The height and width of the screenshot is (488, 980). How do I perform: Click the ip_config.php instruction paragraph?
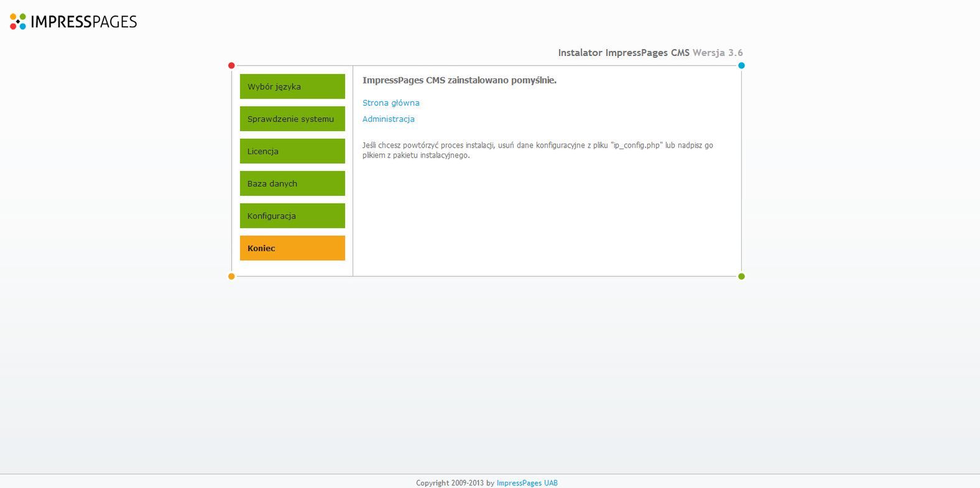(x=538, y=150)
